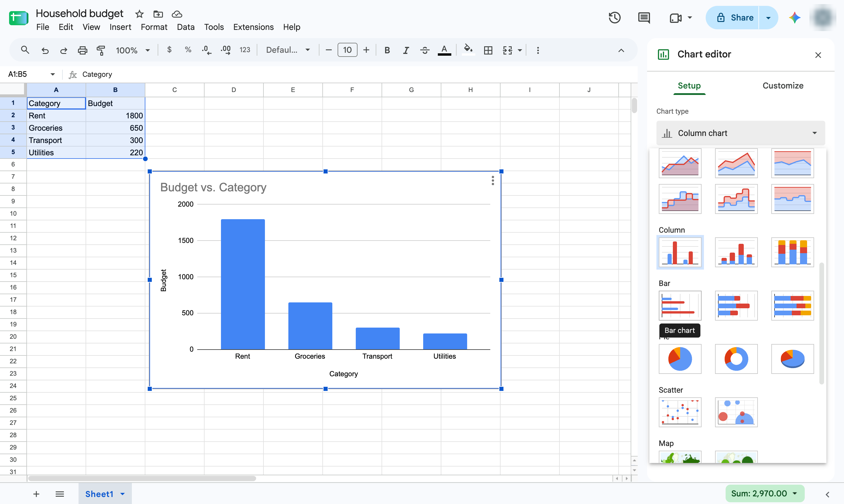Toggle strikethrough formatting
Viewport: 844px width, 504px height.
(425, 50)
